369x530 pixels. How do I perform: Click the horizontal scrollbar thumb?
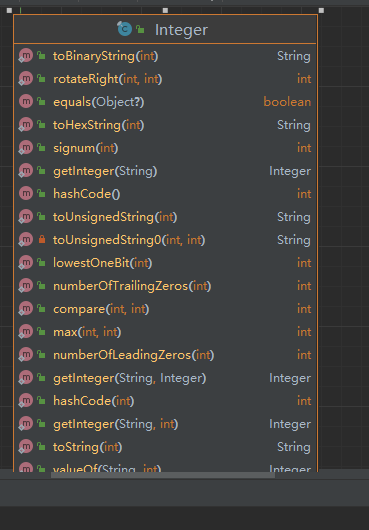point(163,475)
